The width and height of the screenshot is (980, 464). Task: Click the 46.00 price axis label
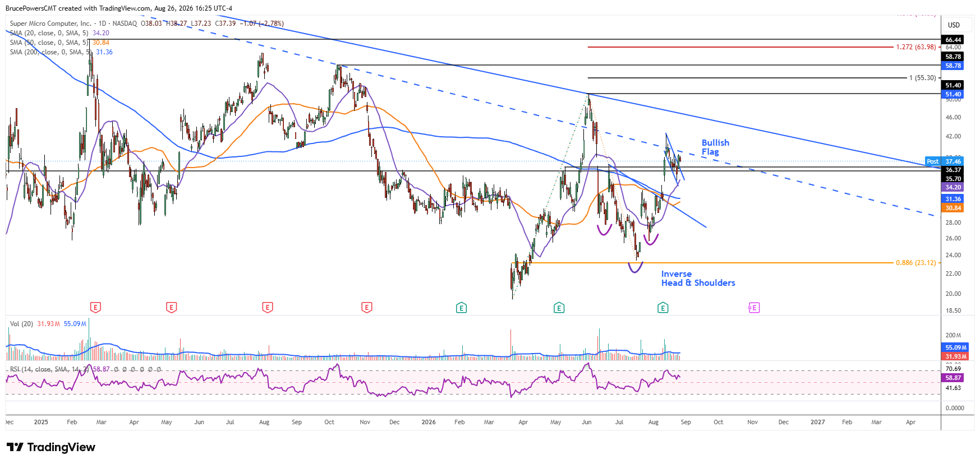pyautogui.click(x=953, y=117)
